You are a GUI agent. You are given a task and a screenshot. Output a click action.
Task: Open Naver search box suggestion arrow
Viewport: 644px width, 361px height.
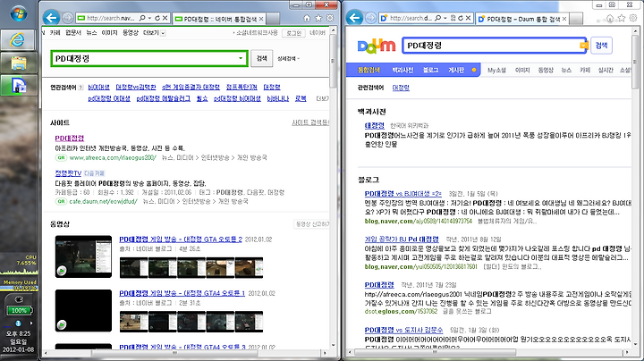click(241, 58)
